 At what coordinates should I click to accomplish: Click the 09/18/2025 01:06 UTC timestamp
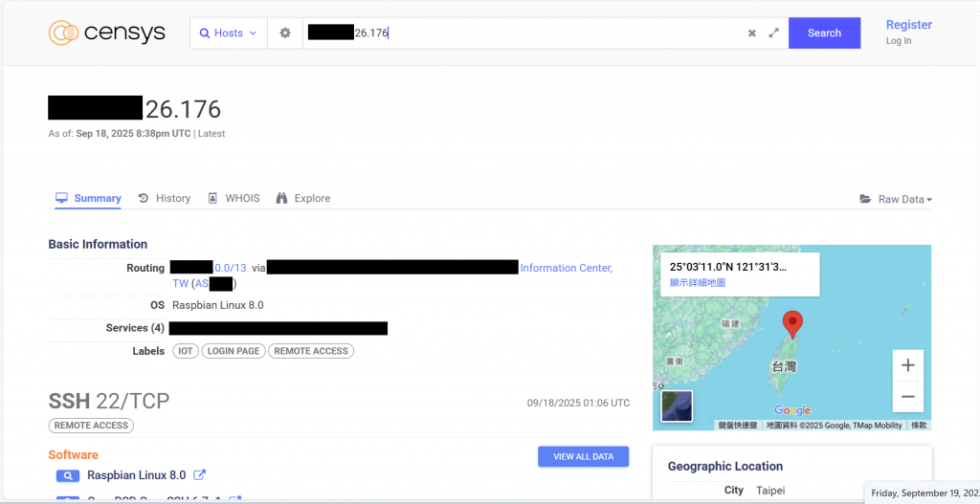tap(578, 403)
